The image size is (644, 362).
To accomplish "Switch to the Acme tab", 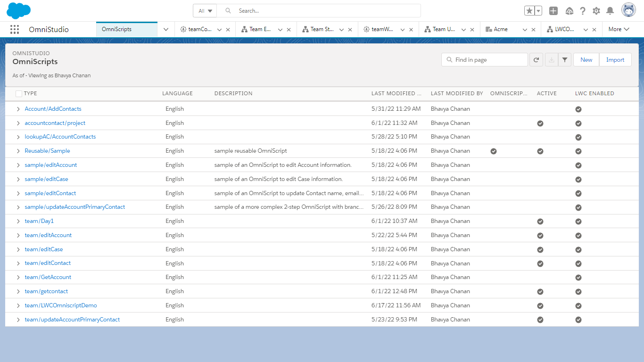I will pyautogui.click(x=501, y=29).
